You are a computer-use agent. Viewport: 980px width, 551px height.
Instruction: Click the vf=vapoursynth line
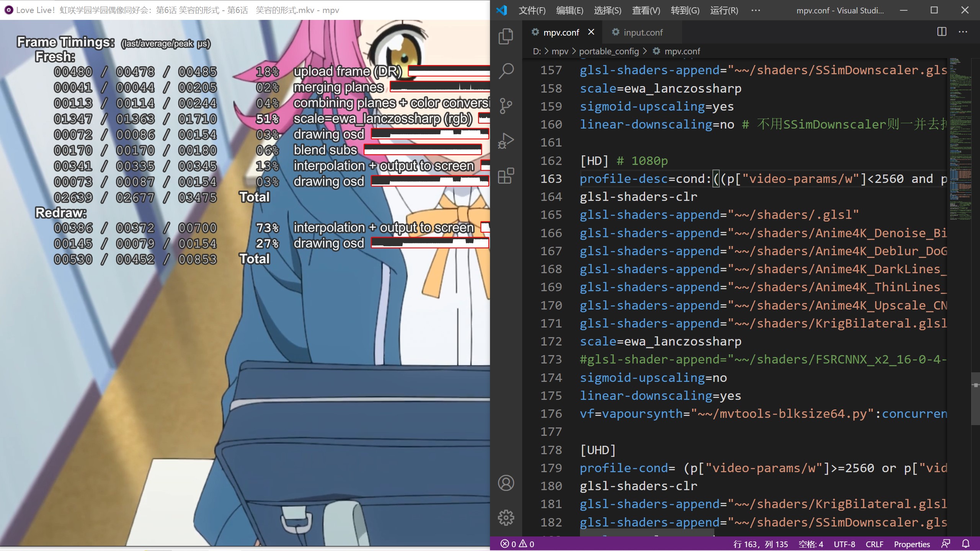[763, 414]
